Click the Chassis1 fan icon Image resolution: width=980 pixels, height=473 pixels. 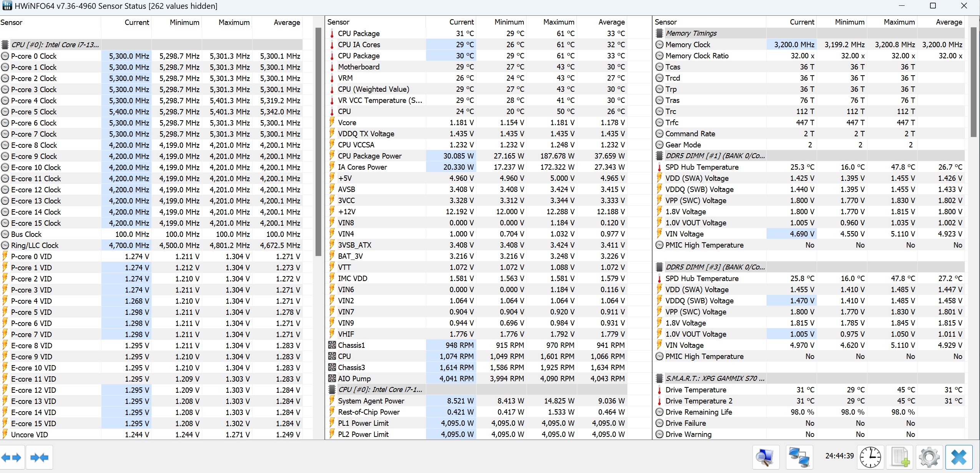[x=332, y=345]
